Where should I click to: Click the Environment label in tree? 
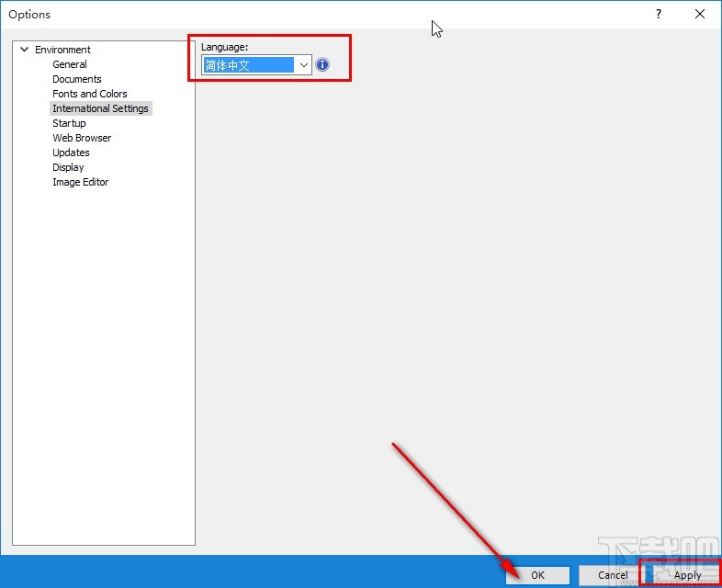click(62, 50)
